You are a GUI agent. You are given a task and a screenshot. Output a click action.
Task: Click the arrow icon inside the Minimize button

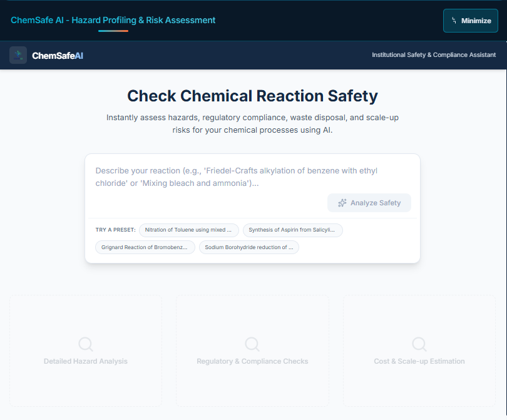tap(454, 21)
